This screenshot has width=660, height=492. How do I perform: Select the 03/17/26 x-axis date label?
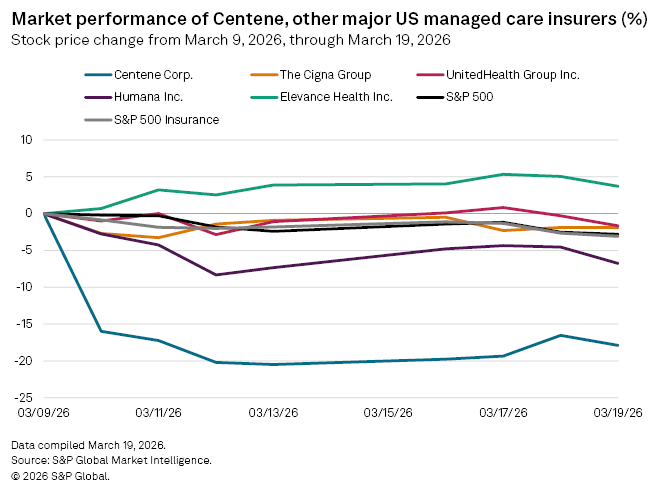(x=503, y=412)
